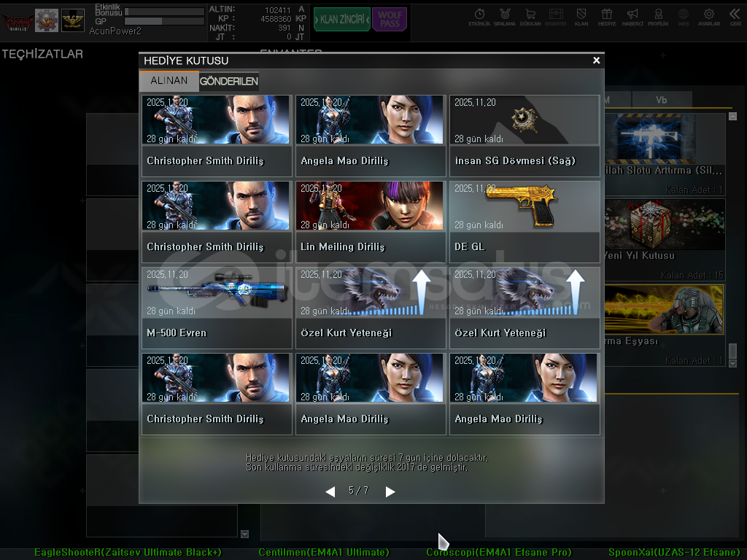Click the Klan Zinciri button
The height and width of the screenshot is (560, 747).
pyautogui.click(x=341, y=19)
